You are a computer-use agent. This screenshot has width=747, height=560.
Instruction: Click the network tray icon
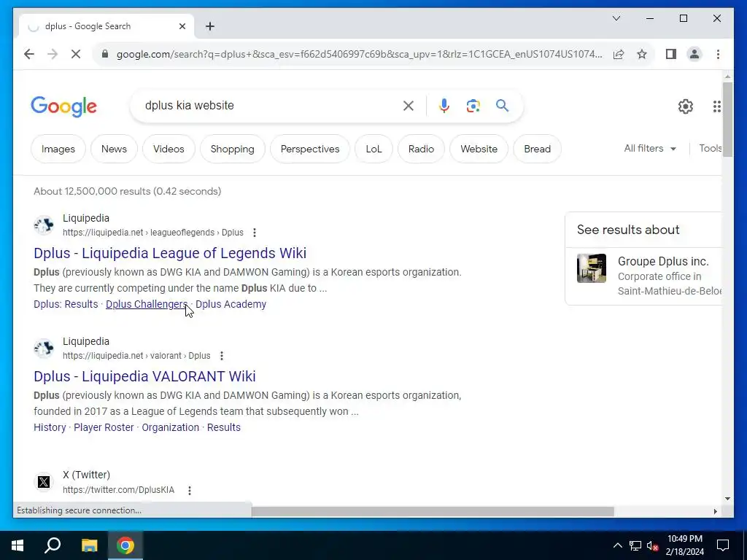pos(635,545)
